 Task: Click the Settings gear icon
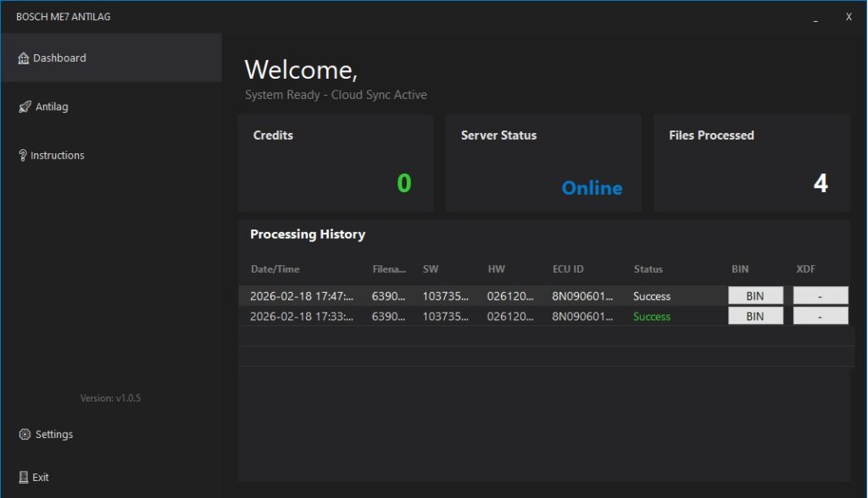25,434
